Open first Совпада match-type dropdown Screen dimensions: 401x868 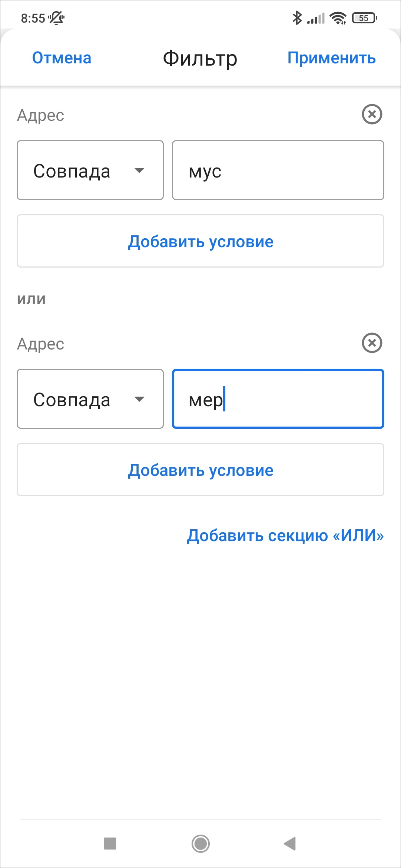[x=90, y=170]
